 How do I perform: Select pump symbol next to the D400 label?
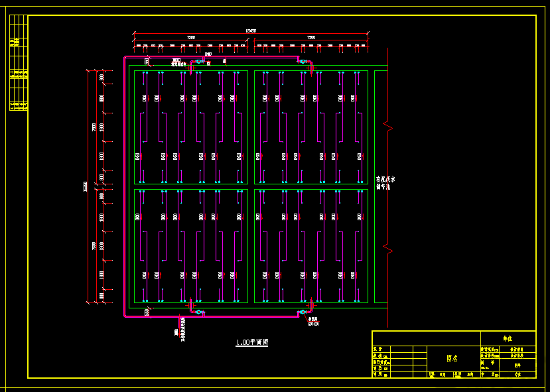click(x=199, y=62)
